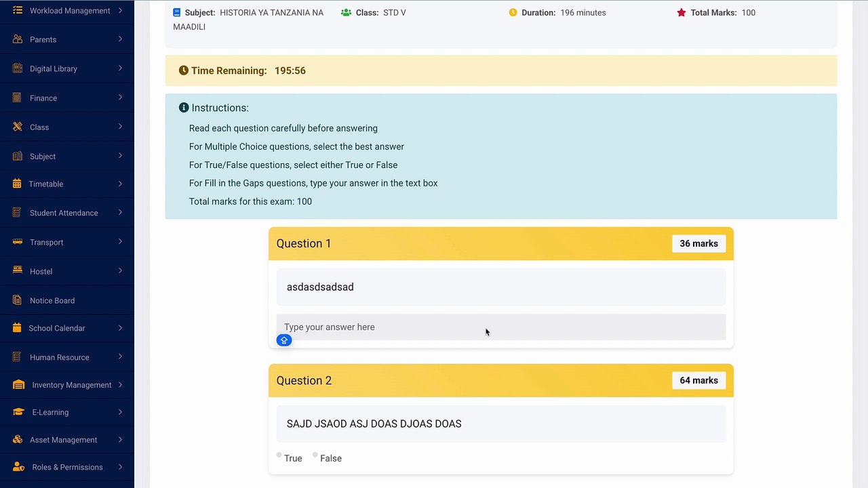Viewport: 868px width, 488px height.
Task: Click the Question 1 answer text box
Action: 501,327
